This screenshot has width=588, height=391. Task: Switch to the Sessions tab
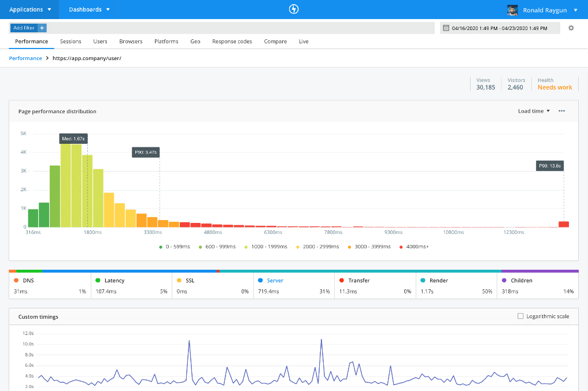[x=71, y=41]
